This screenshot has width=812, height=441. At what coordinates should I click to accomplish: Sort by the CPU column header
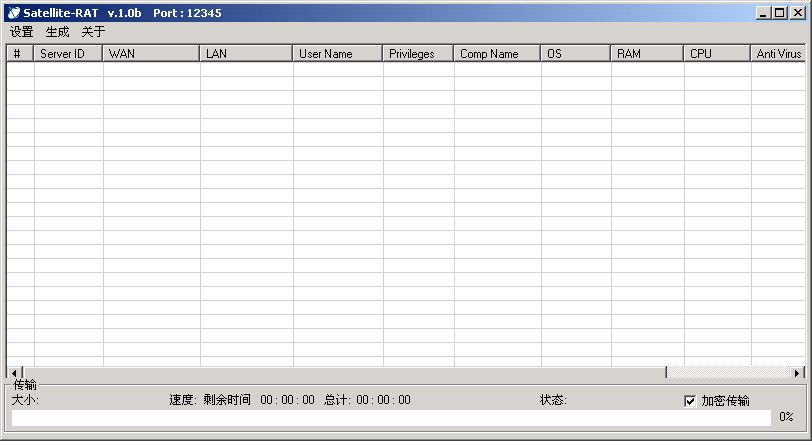pyautogui.click(x=717, y=54)
